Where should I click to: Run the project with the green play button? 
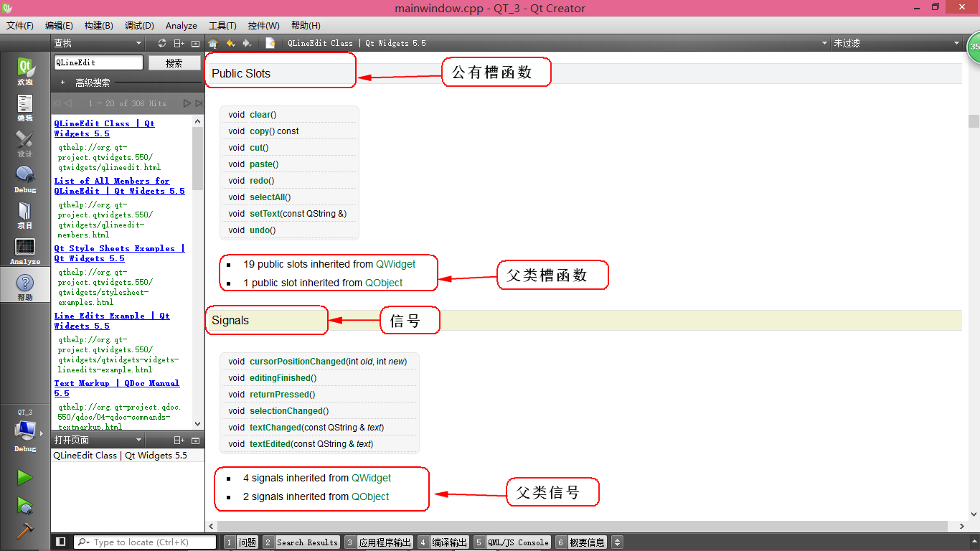point(25,477)
